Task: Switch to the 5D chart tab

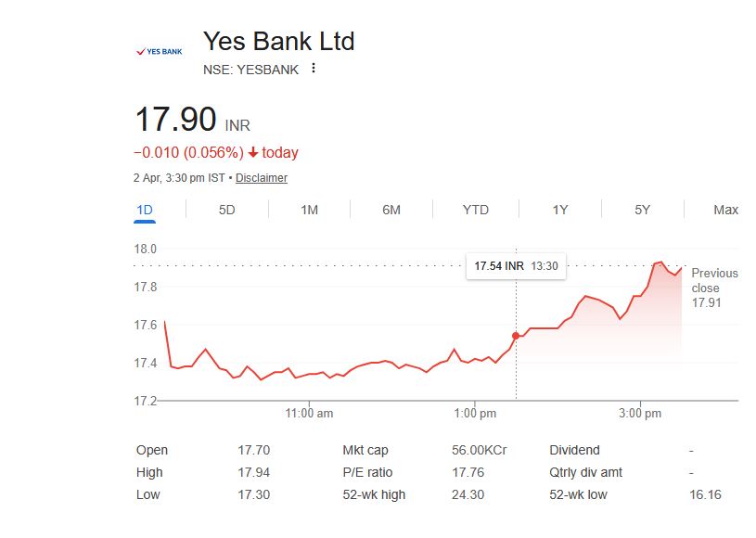Action: click(x=226, y=210)
